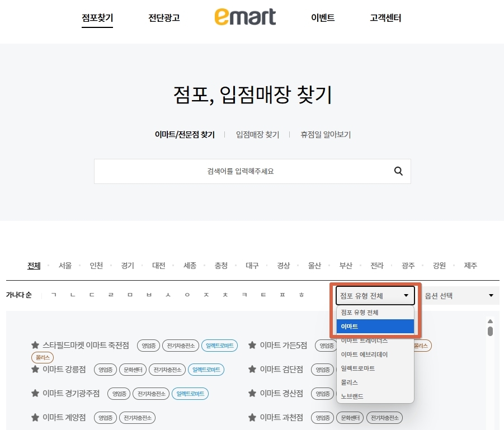Screen dimensions: 504x430
Task: Toggle favorite star for 이마트 검단점
Action: (252, 369)
